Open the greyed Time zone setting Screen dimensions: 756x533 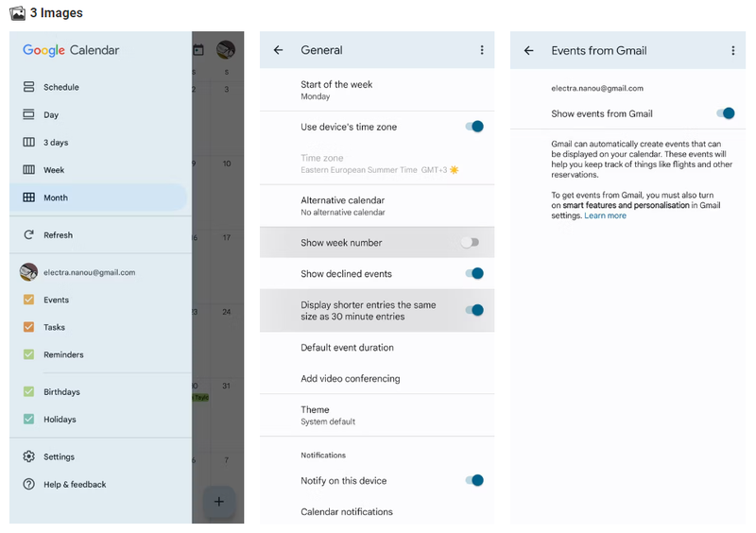pos(377,163)
